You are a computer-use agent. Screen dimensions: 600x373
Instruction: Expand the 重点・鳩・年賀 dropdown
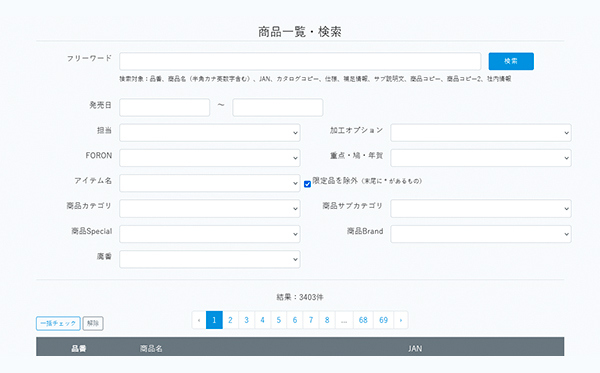[x=481, y=158]
